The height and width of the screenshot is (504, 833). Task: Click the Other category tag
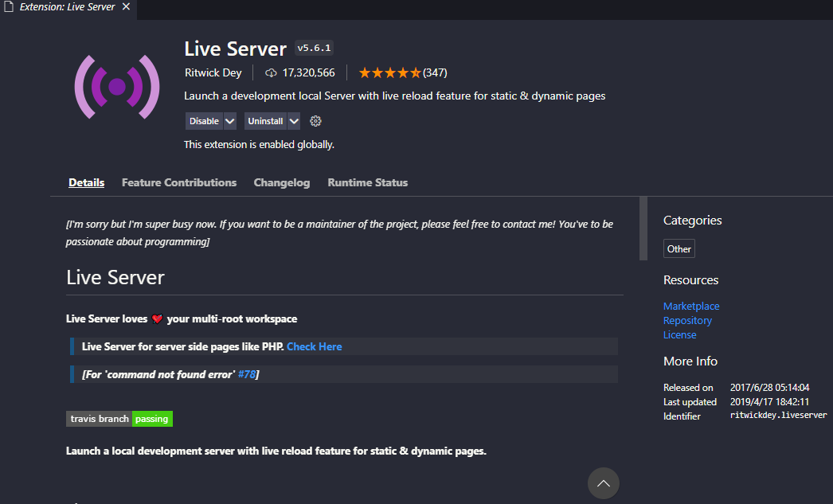[x=679, y=249]
